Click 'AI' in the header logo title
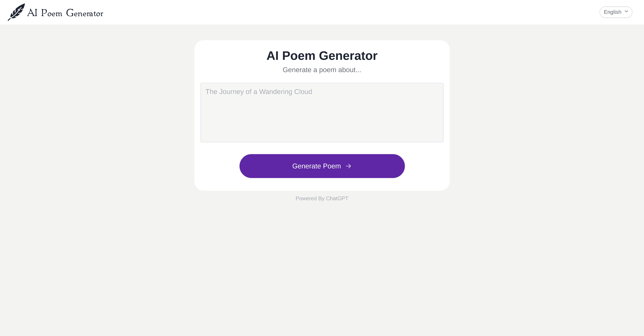Viewport: 644px width, 336px height. tap(32, 13)
